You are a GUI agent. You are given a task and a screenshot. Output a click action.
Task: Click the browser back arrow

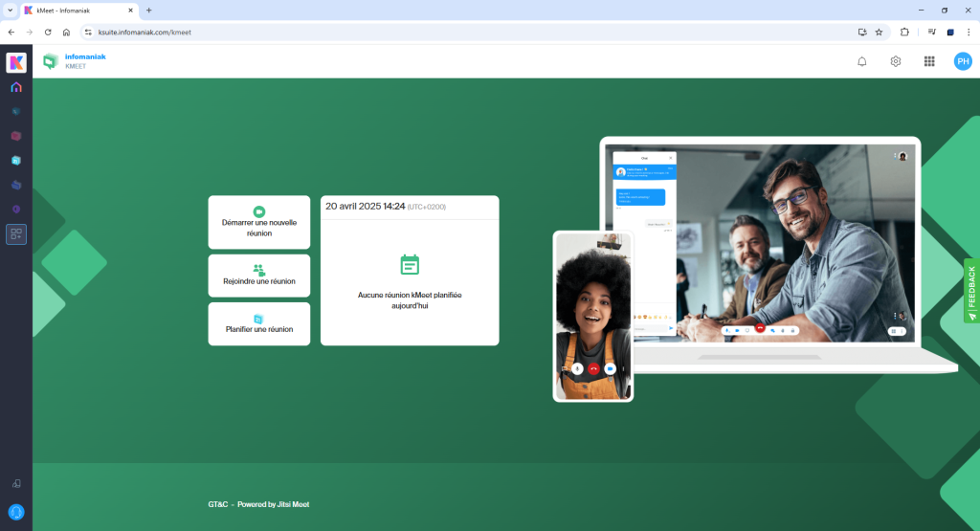click(11, 32)
